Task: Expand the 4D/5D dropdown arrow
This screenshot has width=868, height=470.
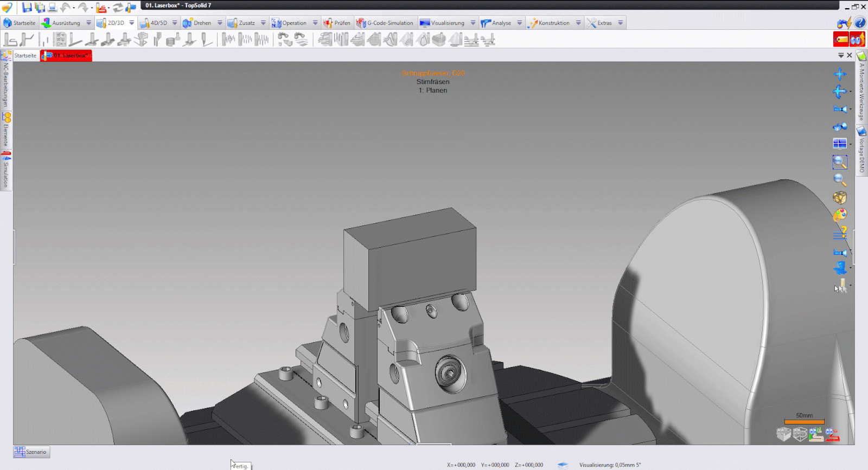Action: 175,23
